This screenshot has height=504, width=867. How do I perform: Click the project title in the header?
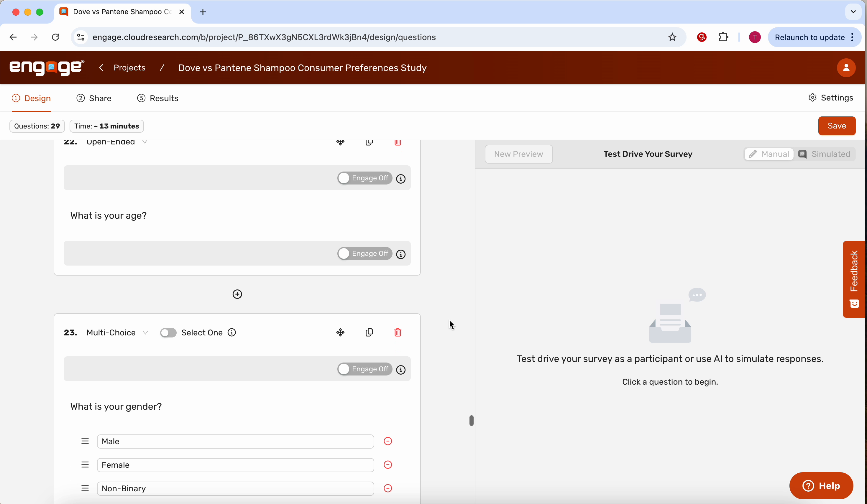point(303,68)
